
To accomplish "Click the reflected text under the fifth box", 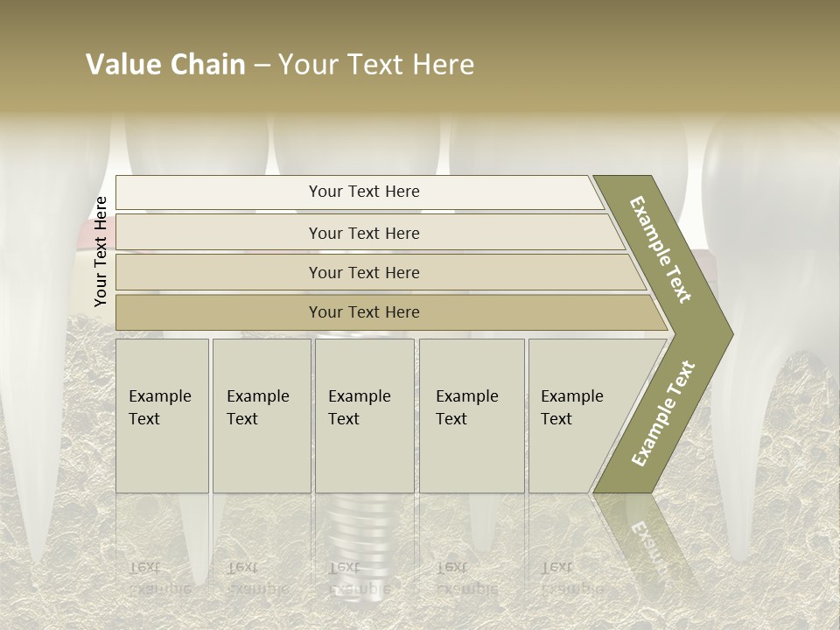I will pos(571,577).
